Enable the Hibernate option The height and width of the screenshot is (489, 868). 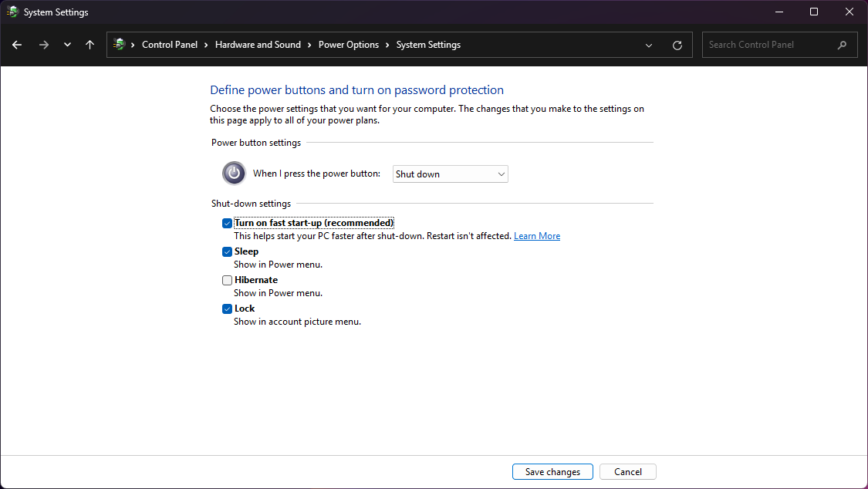pyautogui.click(x=227, y=280)
